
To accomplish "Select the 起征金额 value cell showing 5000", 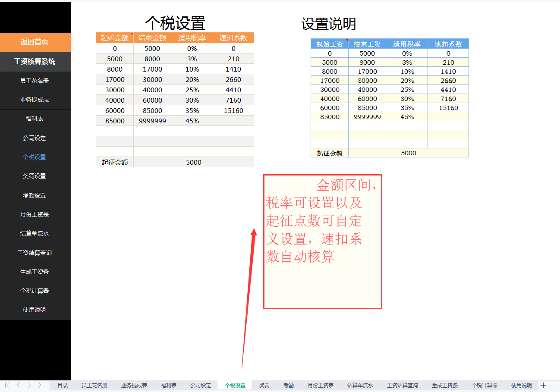I will (x=194, y=162).
